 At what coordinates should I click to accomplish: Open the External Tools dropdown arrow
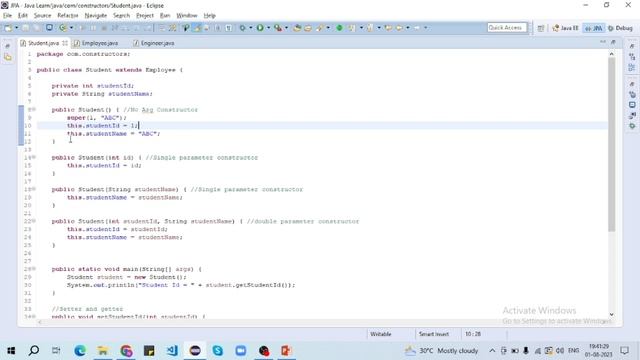tap(286, 28)
